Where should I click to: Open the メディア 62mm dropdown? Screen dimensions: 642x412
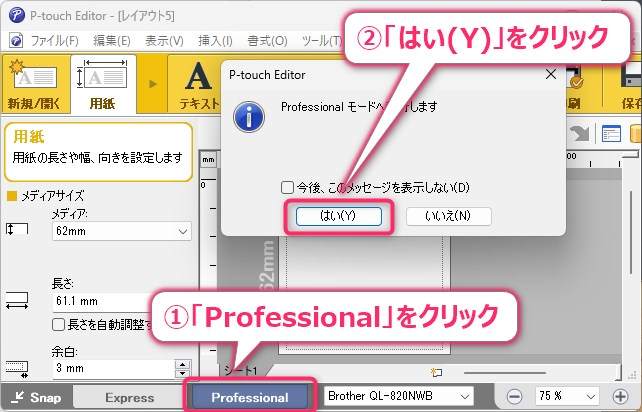click(122, 231)
